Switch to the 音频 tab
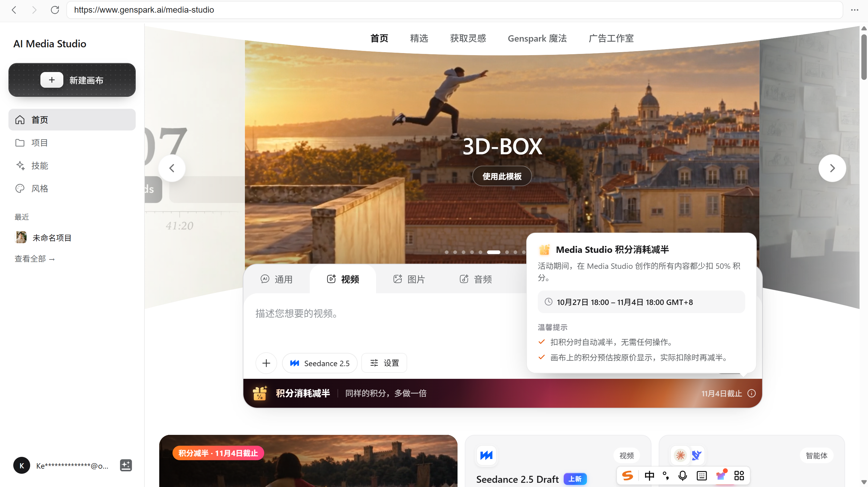 pyautogui.click(x=476, y=279)
